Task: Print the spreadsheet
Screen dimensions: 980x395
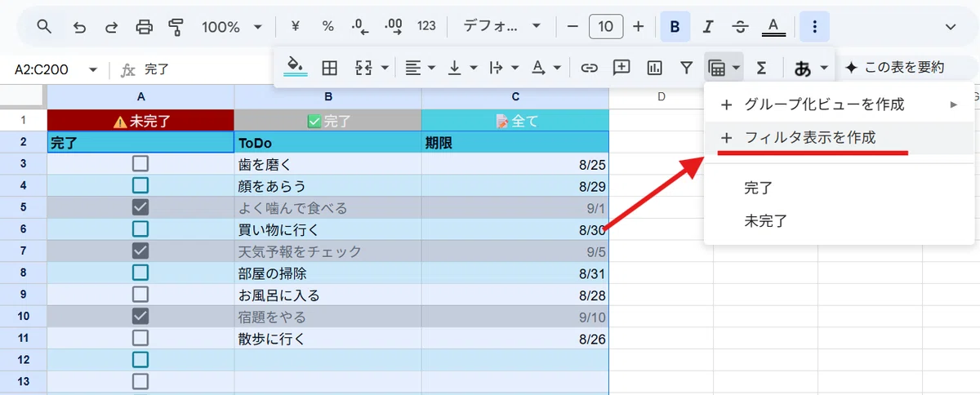Action: click(x=144, y=27)
